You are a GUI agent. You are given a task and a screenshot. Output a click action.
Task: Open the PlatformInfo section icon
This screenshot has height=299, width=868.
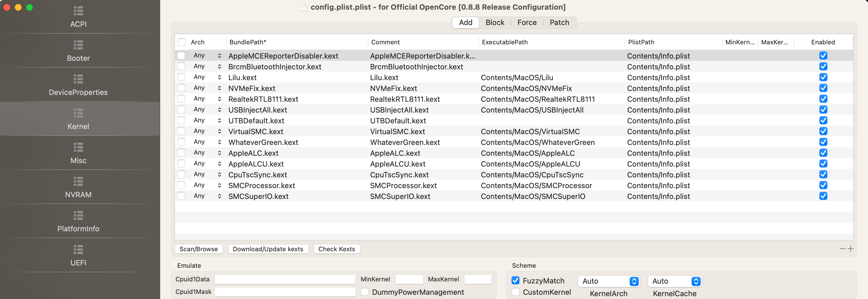pos(78,215)
